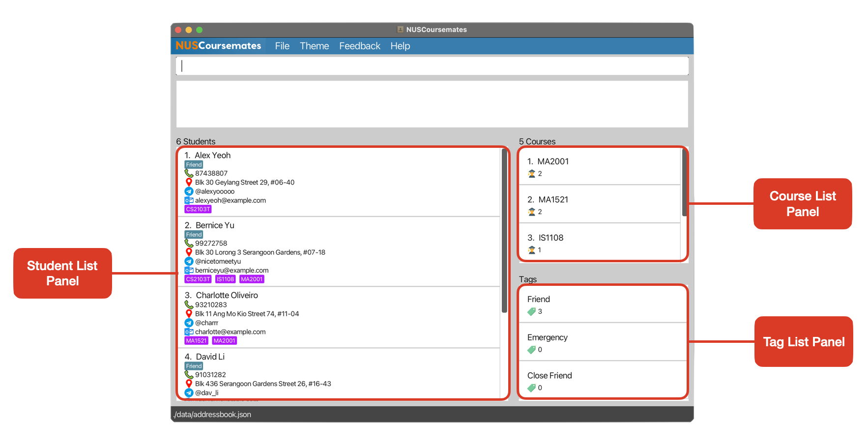868x443 pixels.
Task: Open the Help menu
Action: (x=400, y=46)
